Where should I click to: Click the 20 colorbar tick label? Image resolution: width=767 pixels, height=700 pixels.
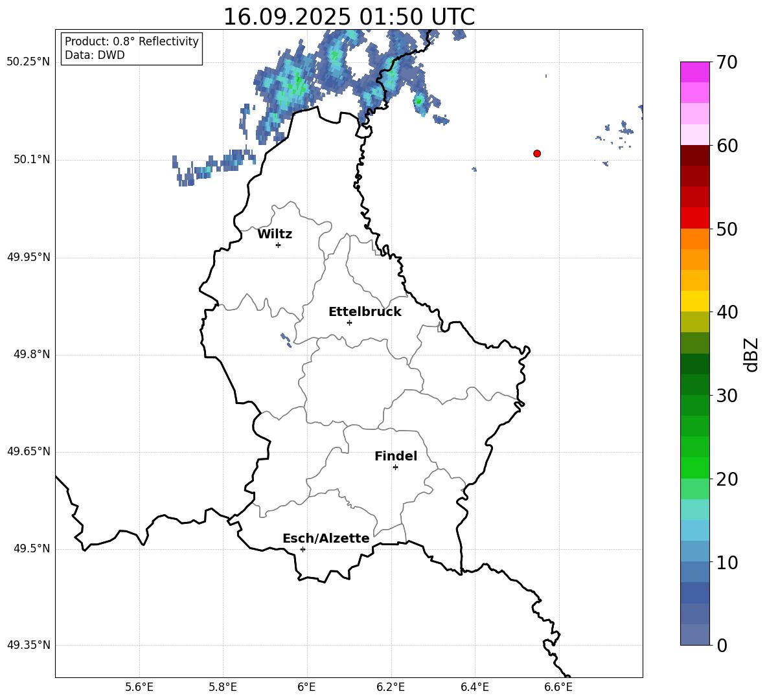(727, 479)
